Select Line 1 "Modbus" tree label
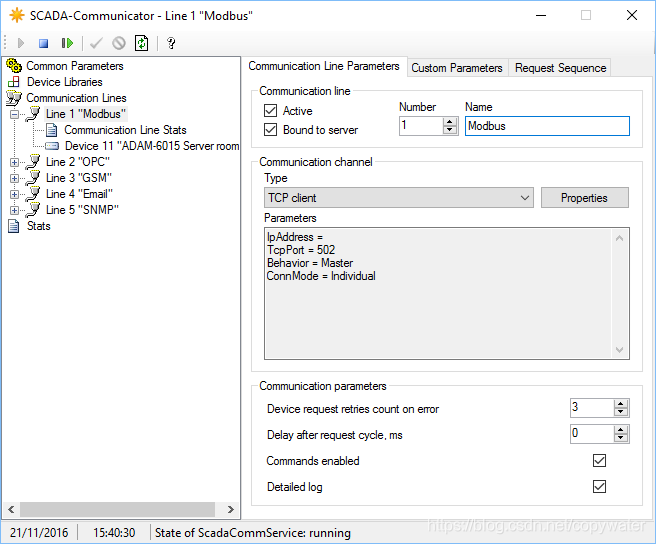 tap(86, 114)
